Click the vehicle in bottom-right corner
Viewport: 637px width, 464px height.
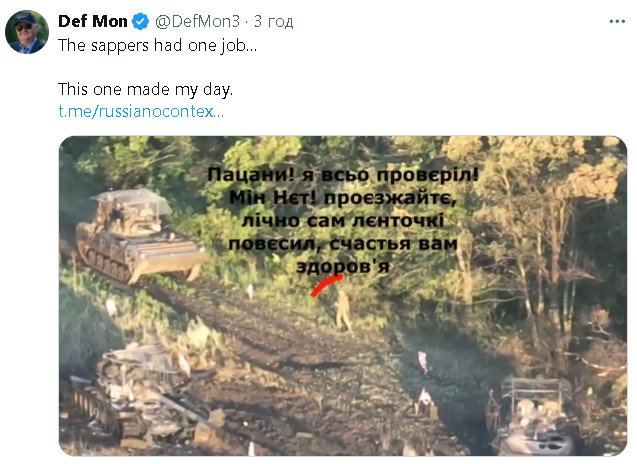[x=532, y=417]
